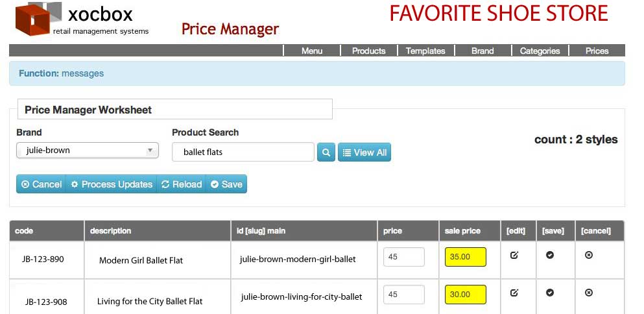Click the save checkmark icon for JB-123-908
Screen dimensions: 644x314
(550, 293)
